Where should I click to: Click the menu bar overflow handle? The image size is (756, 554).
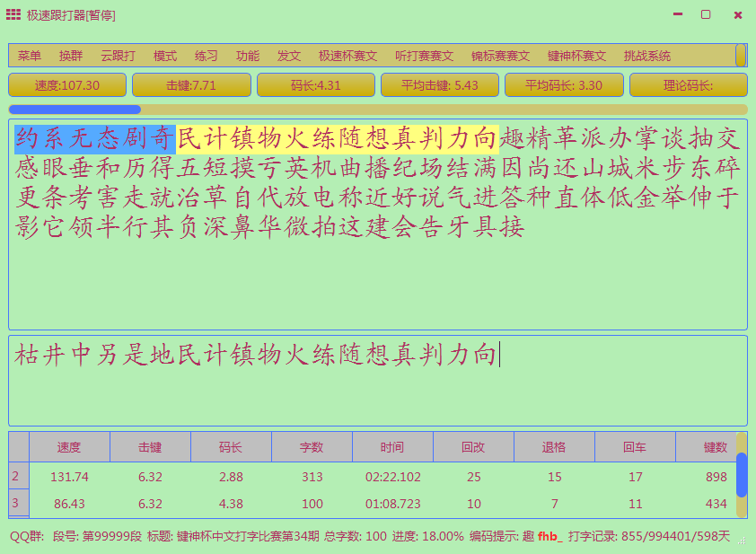[741, 56]
